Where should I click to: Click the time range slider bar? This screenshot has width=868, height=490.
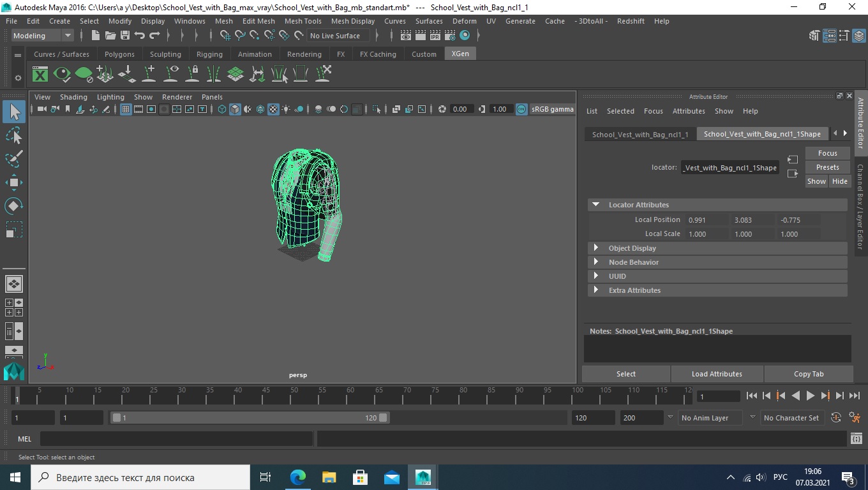click(x=250, y=418)
